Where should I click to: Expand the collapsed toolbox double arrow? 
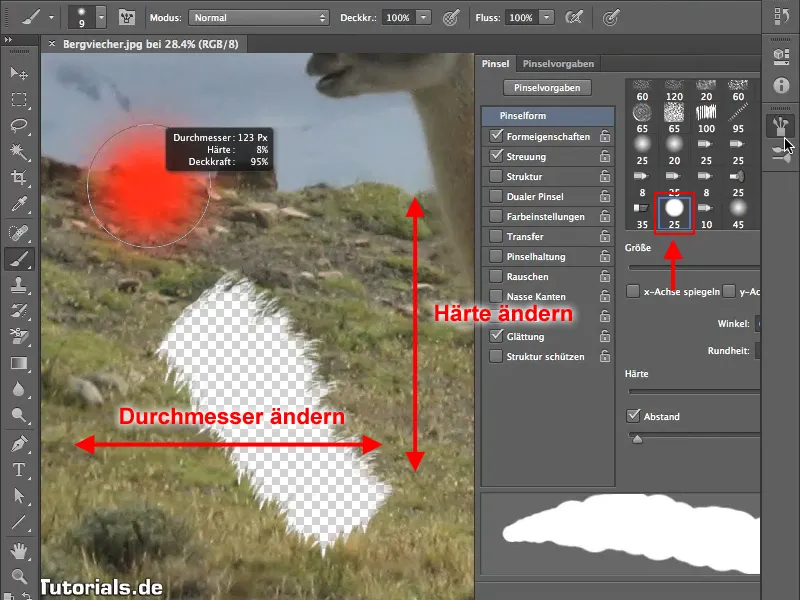coord(8,39)
